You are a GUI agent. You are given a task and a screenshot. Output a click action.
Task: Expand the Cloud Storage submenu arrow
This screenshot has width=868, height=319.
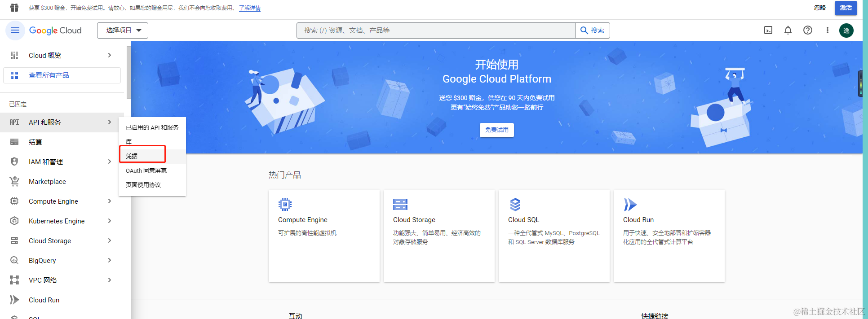pos(109,240)
